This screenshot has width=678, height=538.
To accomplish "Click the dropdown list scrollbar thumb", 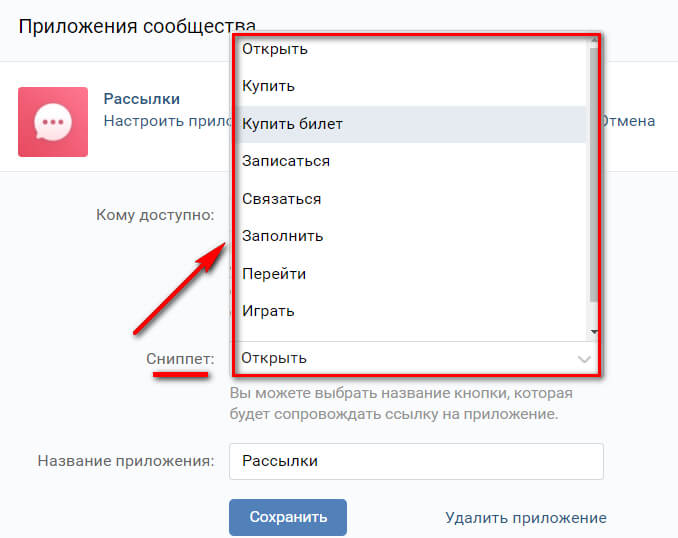I will [x=594, y=170].
